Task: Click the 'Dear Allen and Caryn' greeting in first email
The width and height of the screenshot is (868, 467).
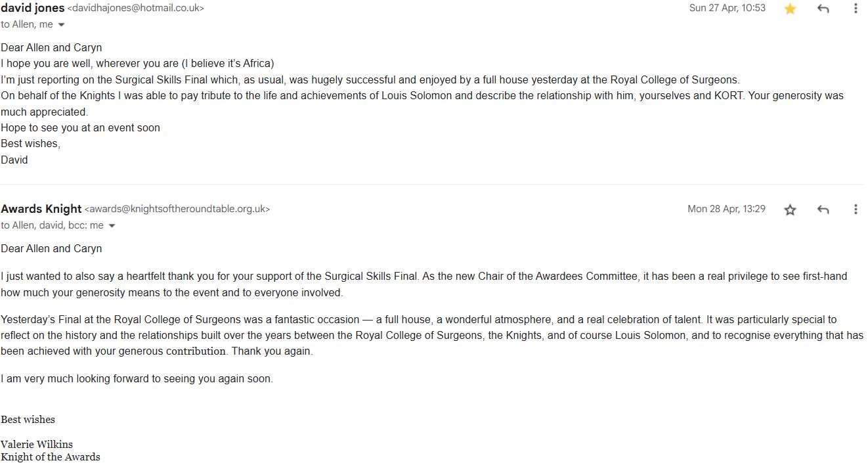Action: (51, 48)
